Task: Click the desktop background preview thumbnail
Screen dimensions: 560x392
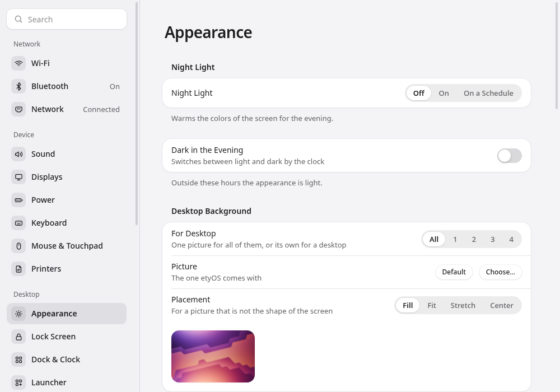Action: click(x=213, y=356)
